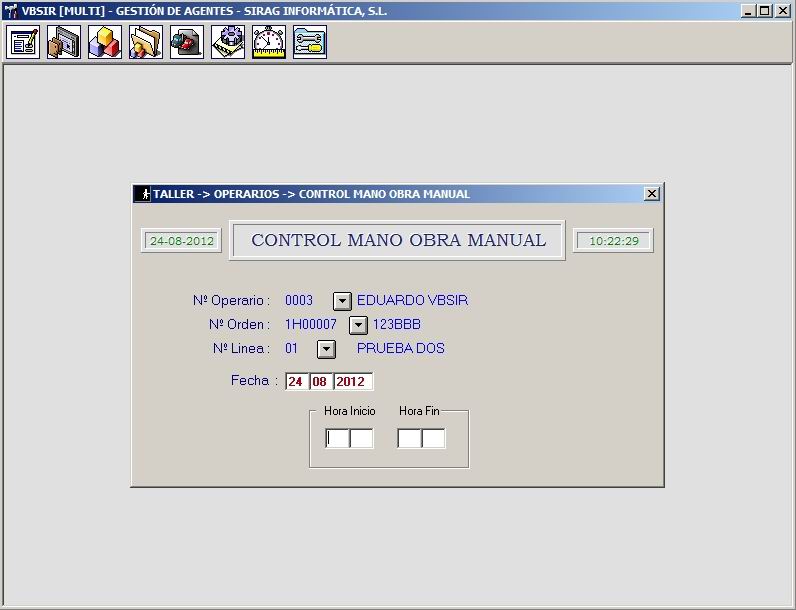The height and width of the screenshot is (610, 796).
Task: Maximize the VBSIR main window
Action: click(x=765, y=11)
